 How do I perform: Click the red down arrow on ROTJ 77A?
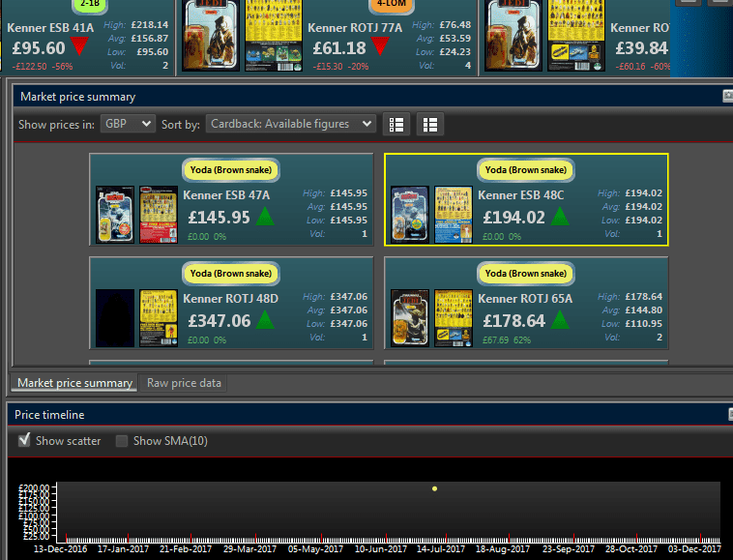coord(380,46)
